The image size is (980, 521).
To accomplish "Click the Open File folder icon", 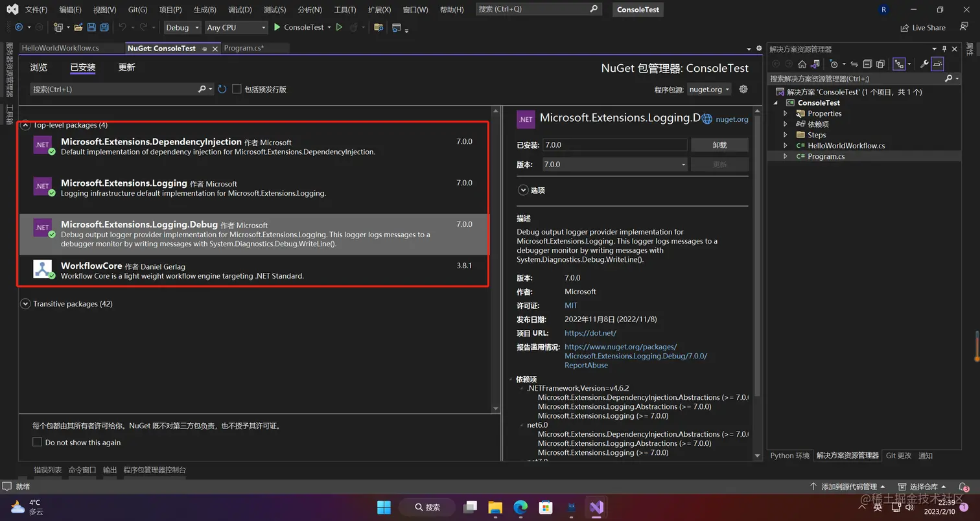I will pyautogui.click(x=78, y=27).
